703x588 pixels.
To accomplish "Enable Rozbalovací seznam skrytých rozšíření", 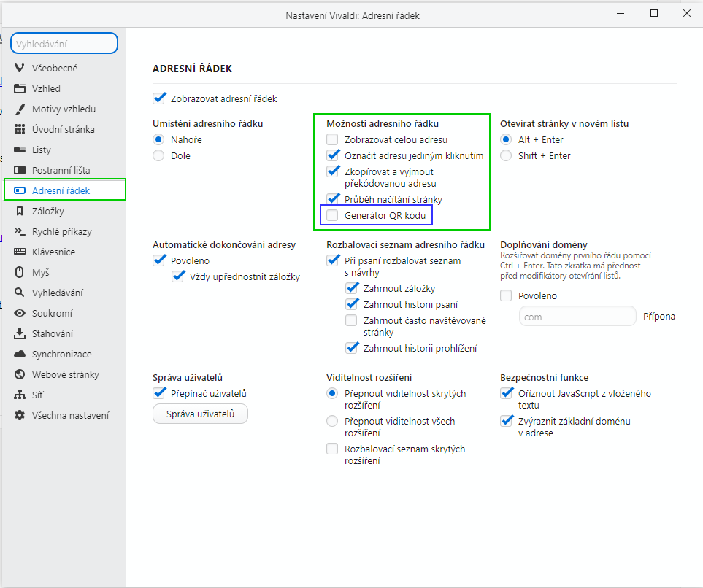I will tap(332, 449).
